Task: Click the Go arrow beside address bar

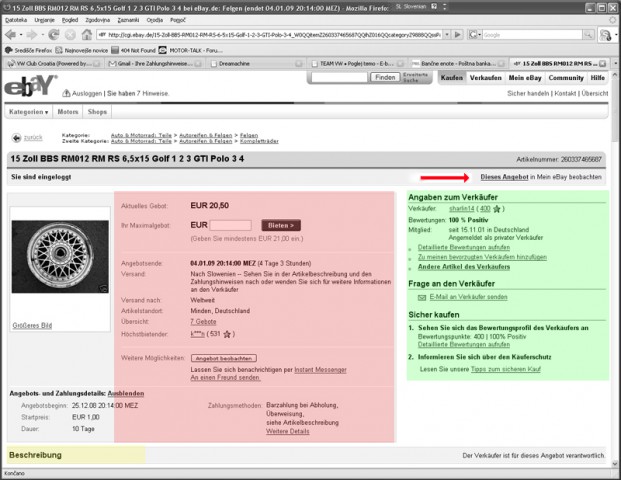Action: 457,35
